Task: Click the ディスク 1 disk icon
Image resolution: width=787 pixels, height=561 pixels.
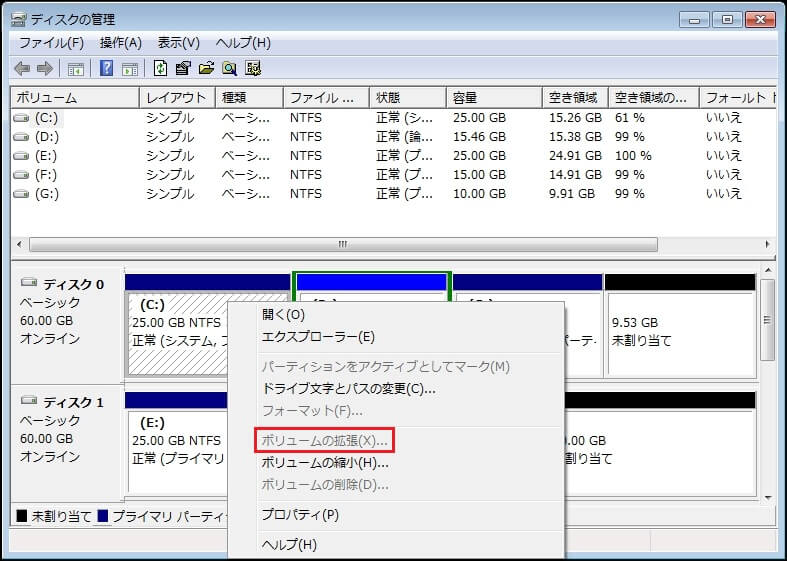Action: (29, 400)
